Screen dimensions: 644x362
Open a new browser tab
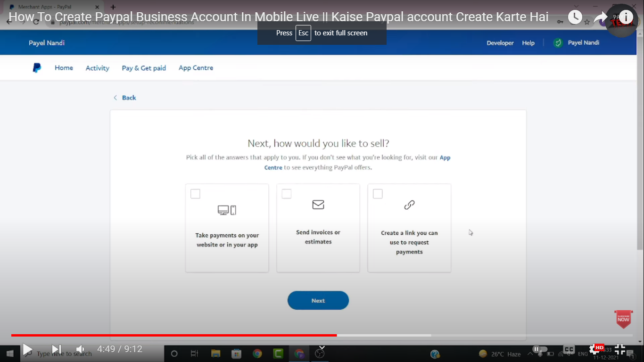click(113, 7)
